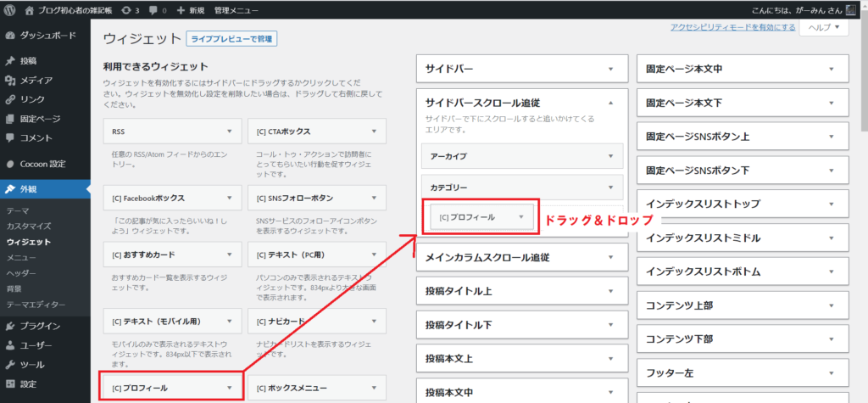Expand the 固定ページ本文中 widget area
The image size is (868, 403).
831,70
